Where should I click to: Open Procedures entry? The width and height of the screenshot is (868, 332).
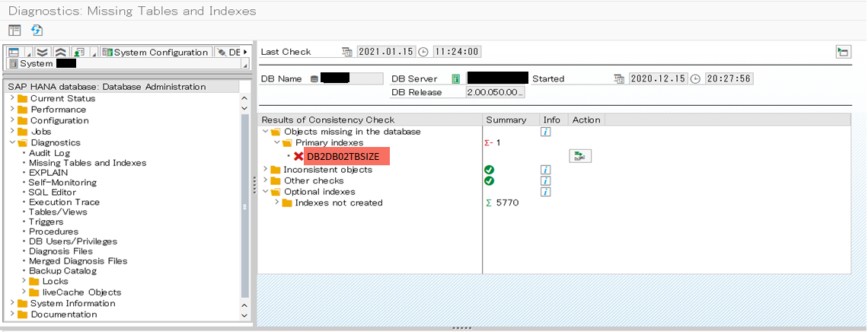click(x=54, y=231)
